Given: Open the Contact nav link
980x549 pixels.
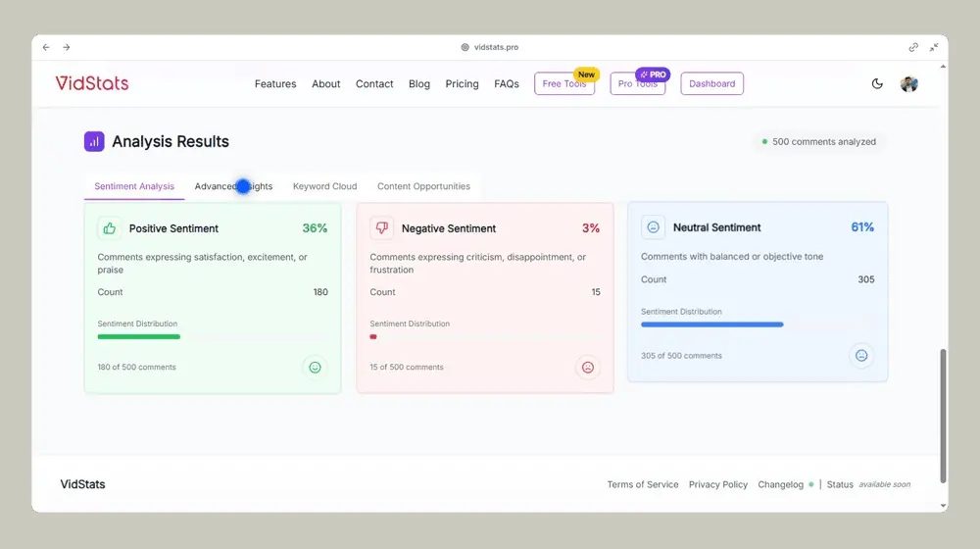Looking at the screenshot, I should [x=374, y=83].
